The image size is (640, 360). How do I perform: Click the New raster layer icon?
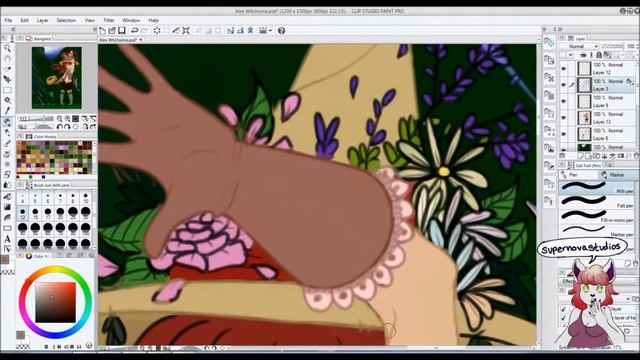(580, 156)
